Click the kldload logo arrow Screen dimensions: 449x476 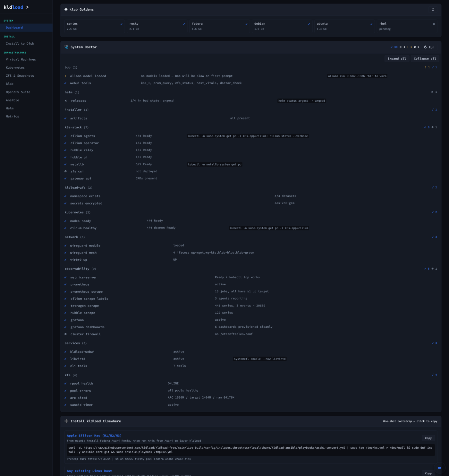[27, 7]
